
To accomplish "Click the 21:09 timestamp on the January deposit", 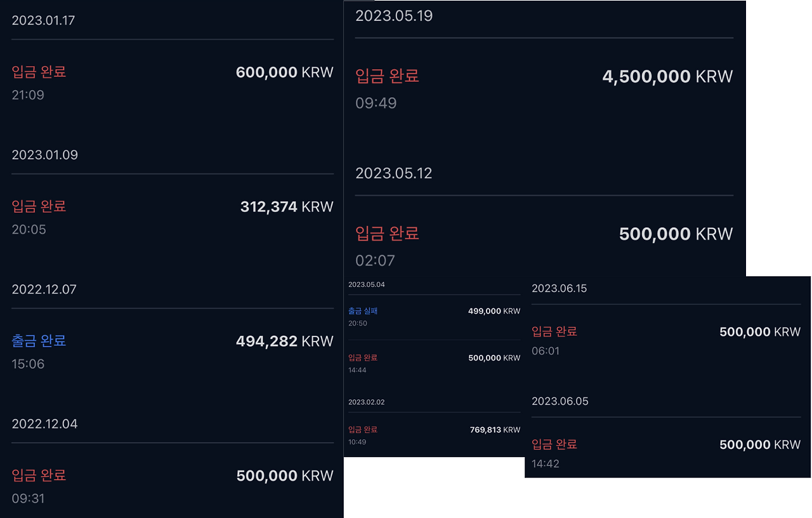I will (27, 95).
